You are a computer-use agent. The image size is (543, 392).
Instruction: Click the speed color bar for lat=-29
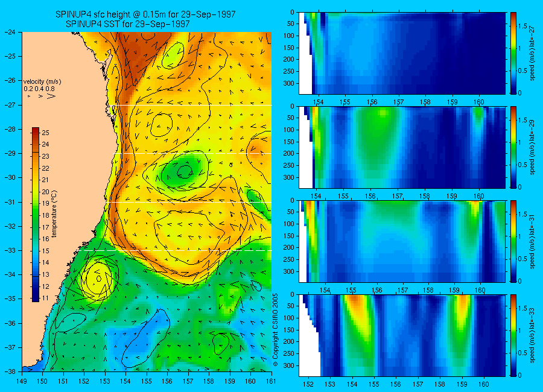(x=513, y=147)
